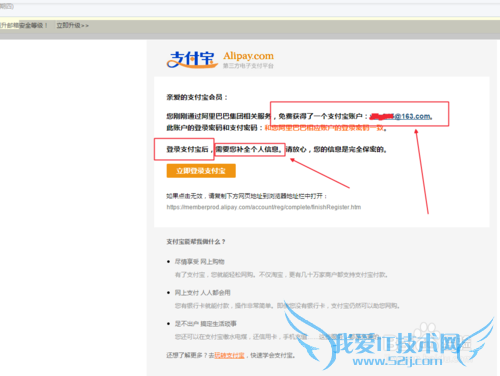The width and height of the screenshot is (500, 376).
Task: Click the 您有银行卡就能付款 description line
Action: point(287,305)
